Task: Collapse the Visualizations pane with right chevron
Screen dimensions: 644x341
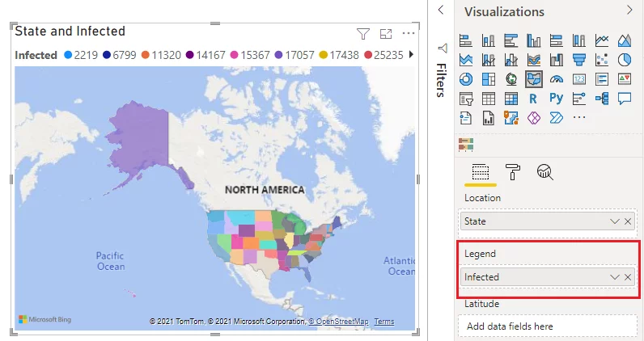Action: tap(629, 10)
